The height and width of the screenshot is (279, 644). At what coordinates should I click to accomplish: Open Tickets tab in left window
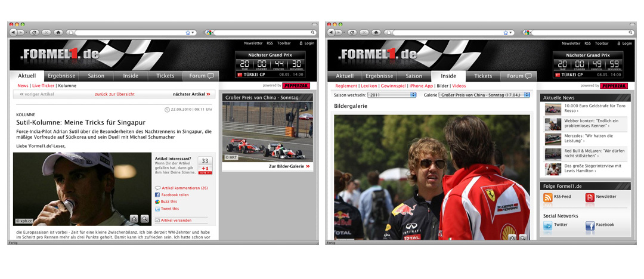(x=165, y=76)
